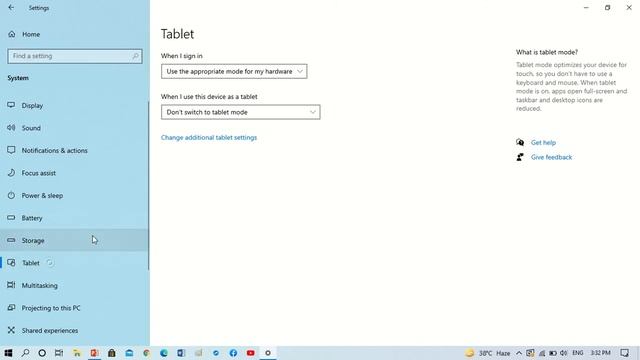Open the weather widget showing Haze
The height and width of the screenshot is (360, 640).
pyautogui.click(x=488, y=353)
